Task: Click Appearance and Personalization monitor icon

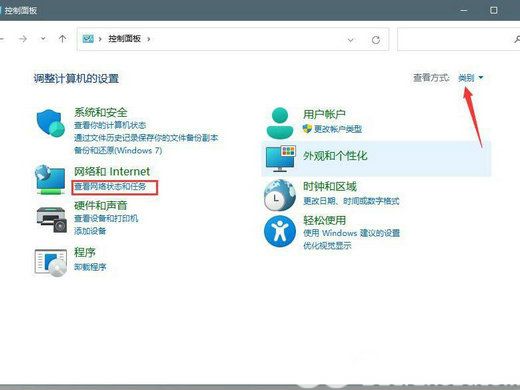Action: [x=280, y=158]
